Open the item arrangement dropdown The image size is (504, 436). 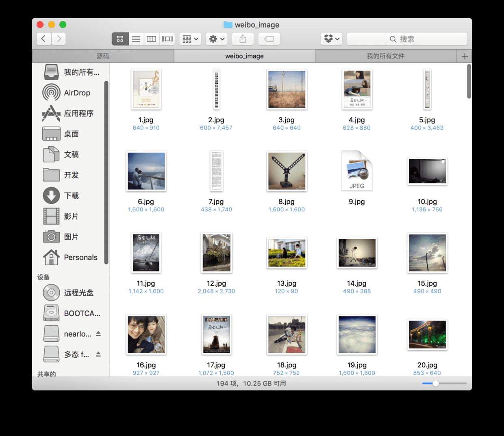pos(190,39)
